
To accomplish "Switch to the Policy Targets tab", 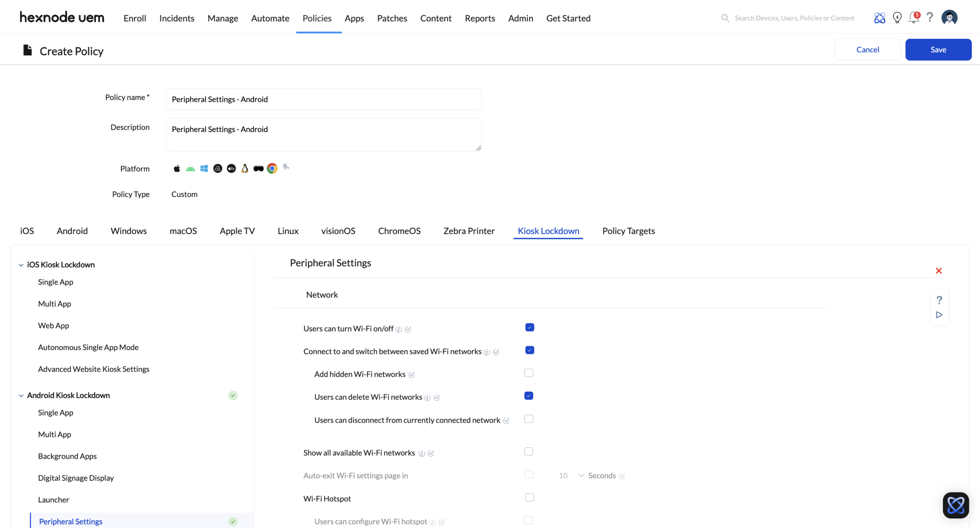I will tap(628, 231).
